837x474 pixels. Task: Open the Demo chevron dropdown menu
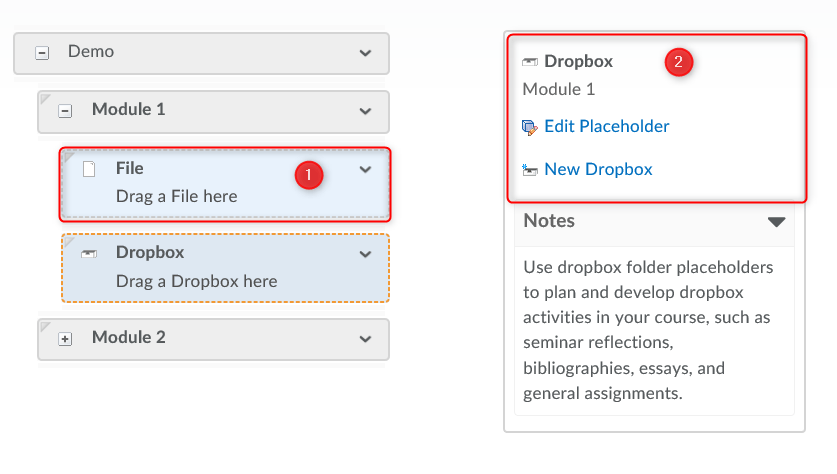click(365, 52)
